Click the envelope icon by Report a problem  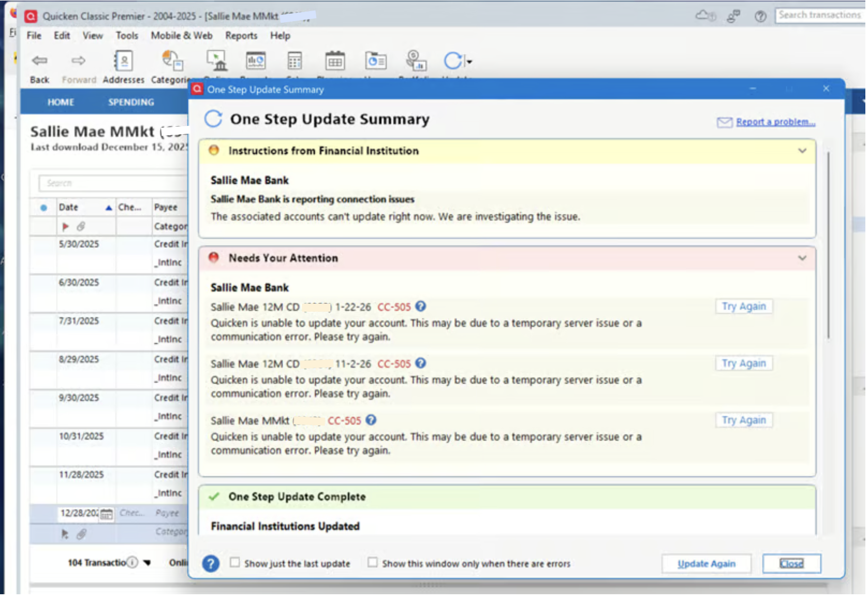(x=724, y=123)
